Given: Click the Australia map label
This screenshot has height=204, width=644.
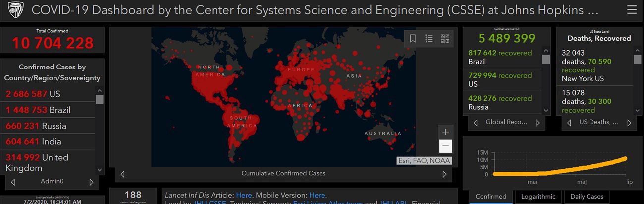Looking at the screenshot, I should (383, 133).
